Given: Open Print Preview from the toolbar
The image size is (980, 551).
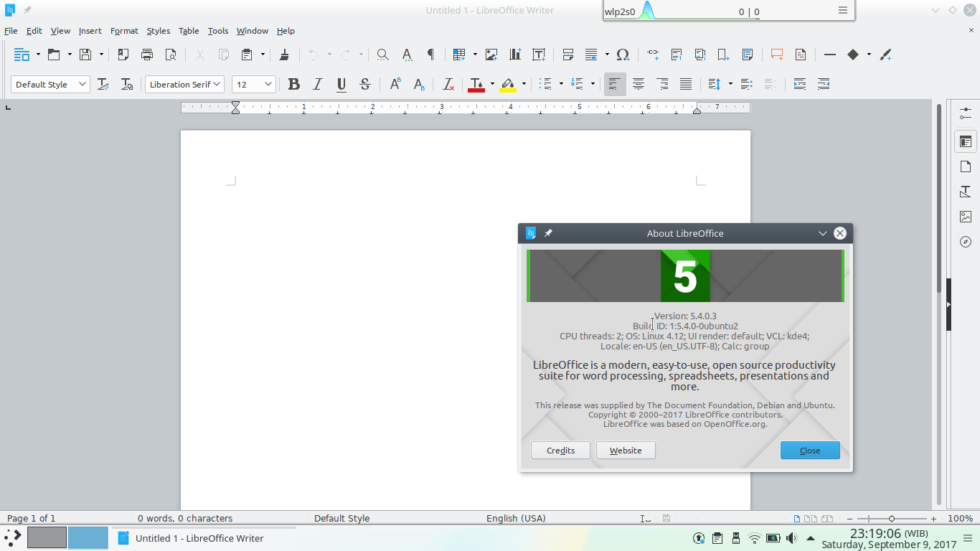Looking at the screenshot, I should click(171, 55).
